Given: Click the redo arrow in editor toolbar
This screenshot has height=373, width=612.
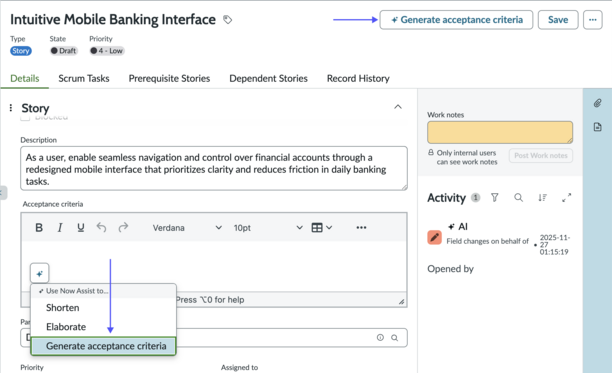Looking at the screenshot, I should 123,227.
